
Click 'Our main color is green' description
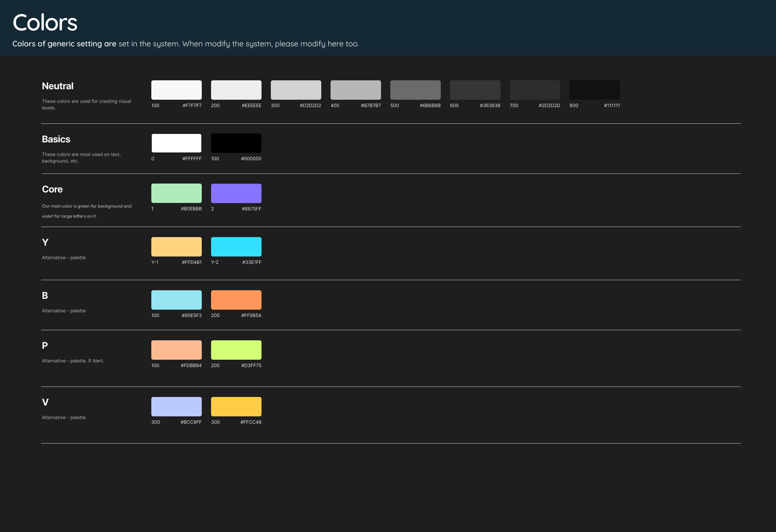(x=87, y=211)
